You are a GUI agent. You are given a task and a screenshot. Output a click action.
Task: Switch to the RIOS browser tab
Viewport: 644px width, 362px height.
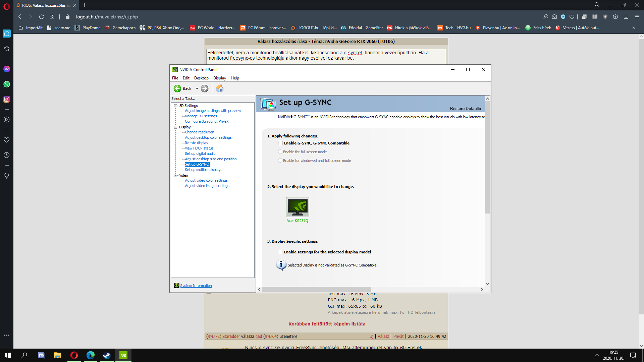(46, 5)
